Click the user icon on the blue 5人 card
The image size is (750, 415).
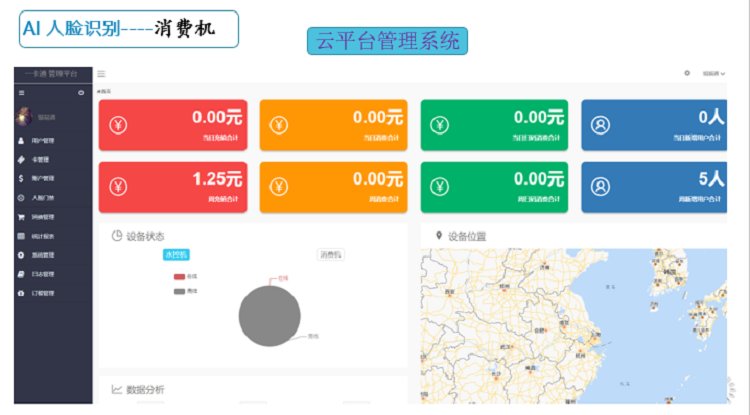[x=601, y=187]
